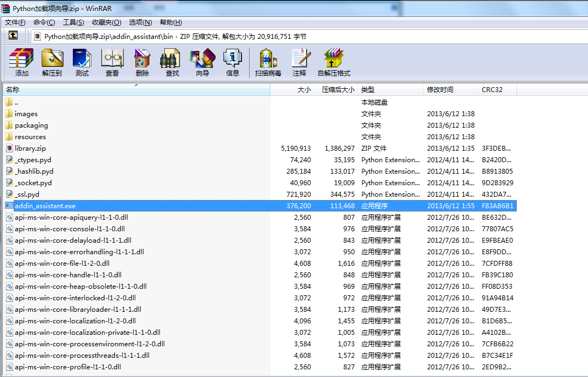Screen dimensions: 588x377
Task: Show archive Info (信息) icon
Action: pos(233,62)
